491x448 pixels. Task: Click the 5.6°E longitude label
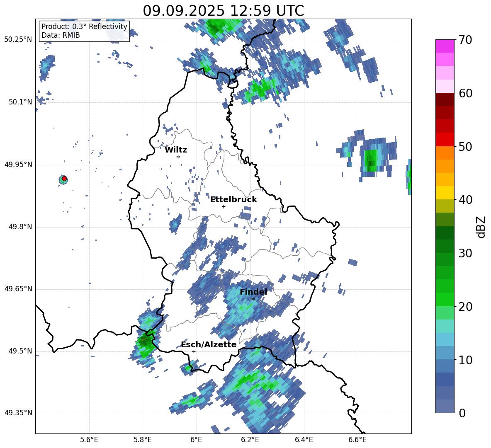(89, 440)
